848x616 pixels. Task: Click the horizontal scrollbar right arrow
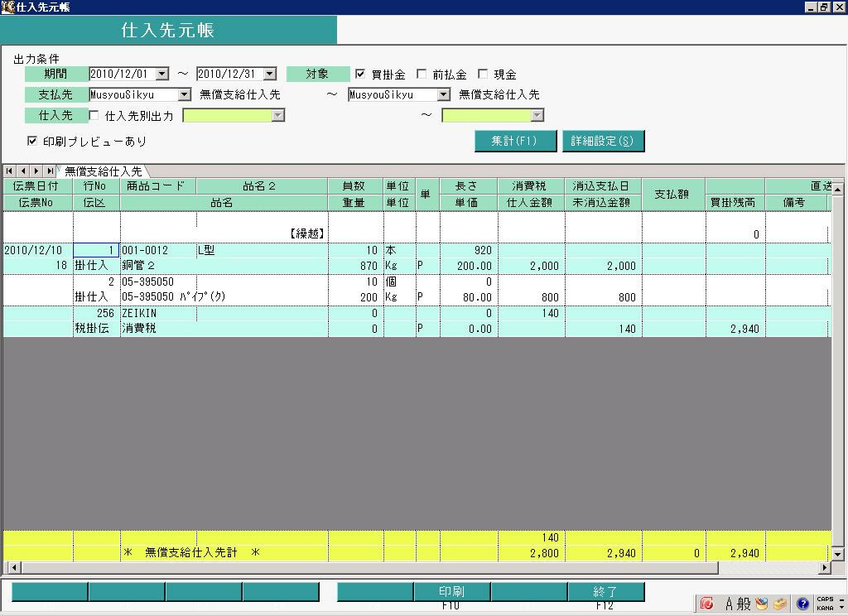tap(824, 567)
